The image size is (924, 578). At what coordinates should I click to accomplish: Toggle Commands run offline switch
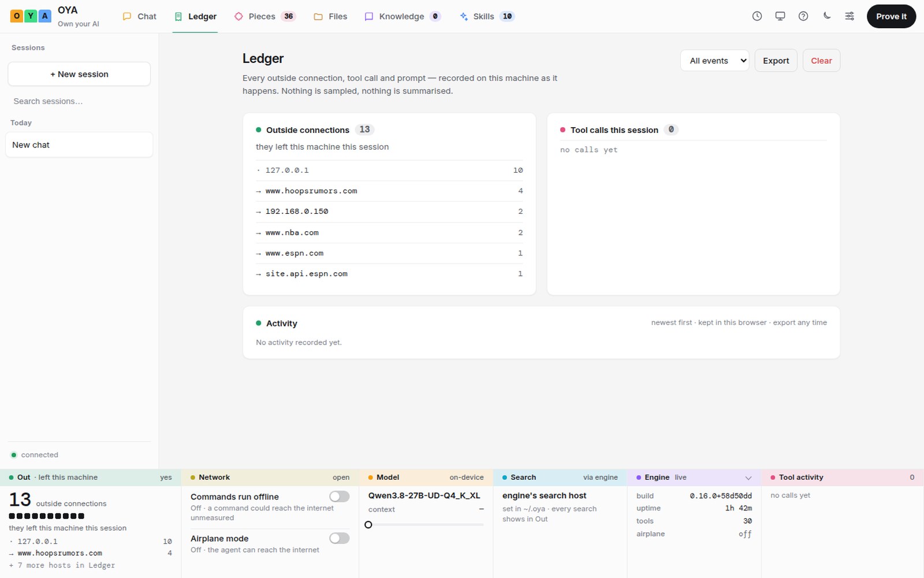(x=340, y=497)
